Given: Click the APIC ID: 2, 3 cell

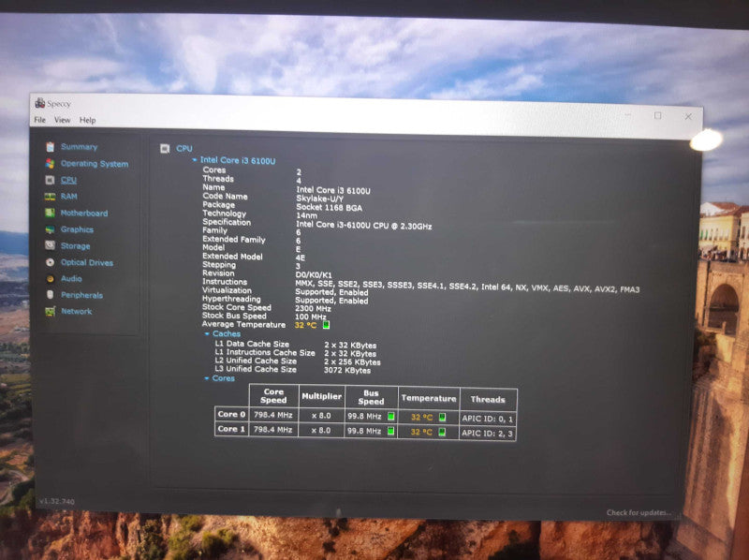Looking at the screenshot, I should [x=487, y=434].
